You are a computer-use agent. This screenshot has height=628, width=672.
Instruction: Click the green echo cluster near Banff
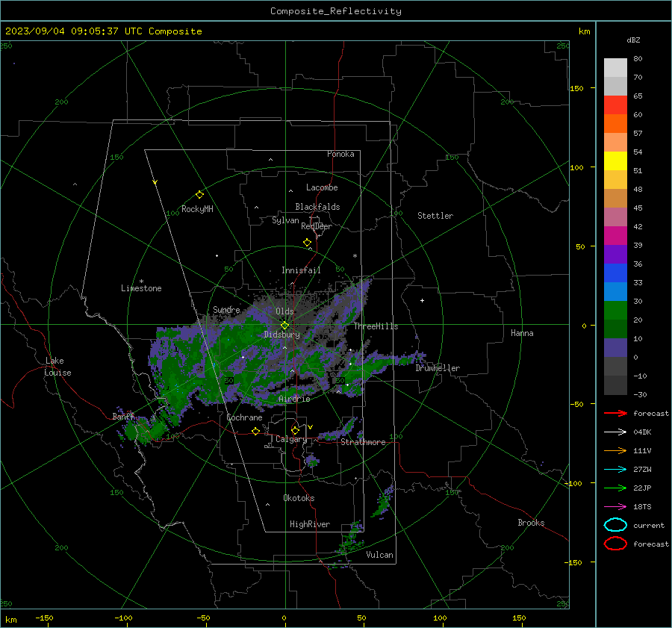146,429
